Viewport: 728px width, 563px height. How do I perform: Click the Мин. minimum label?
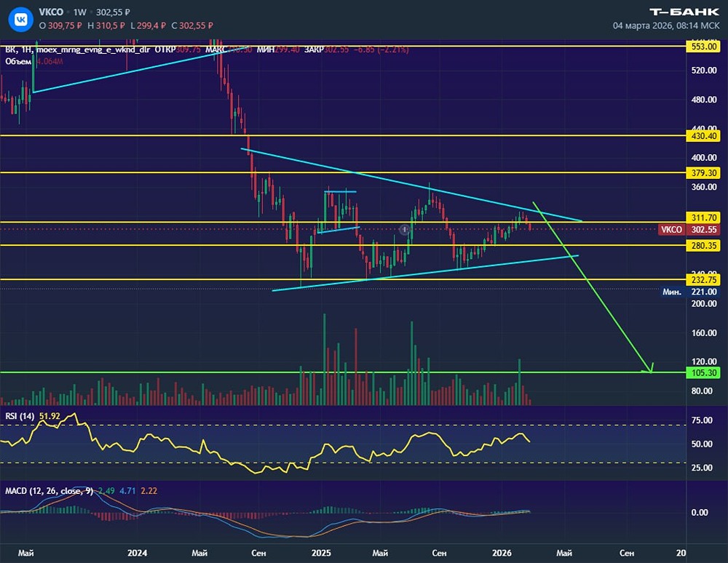[x=672, y=292]
